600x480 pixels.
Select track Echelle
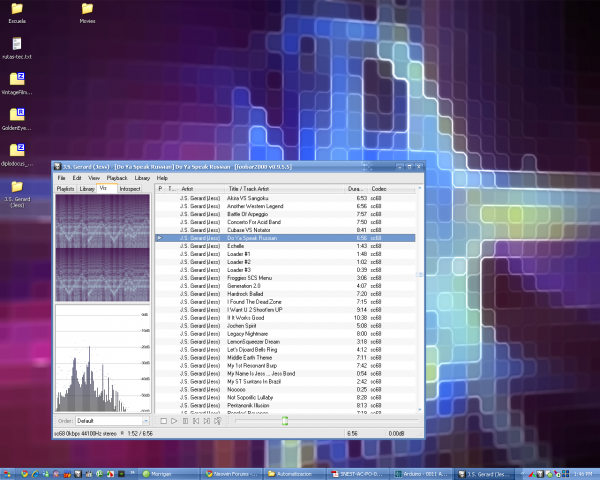click(x=285, y=246)
